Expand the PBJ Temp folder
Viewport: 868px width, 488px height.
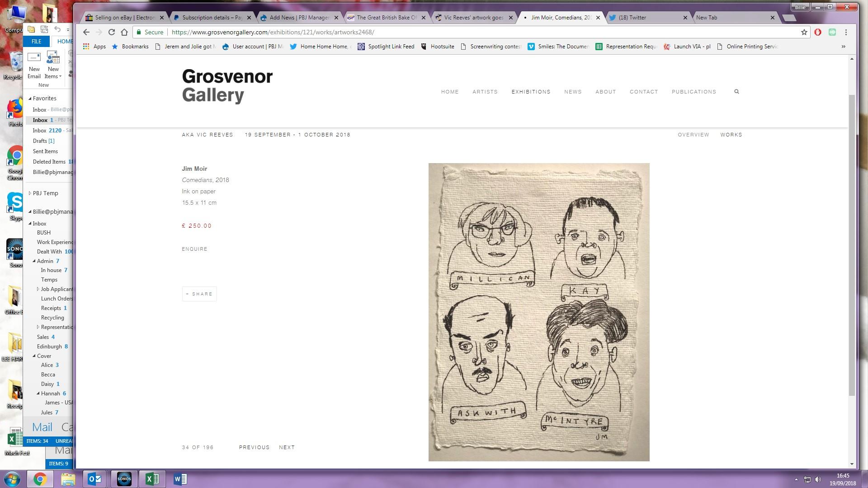[30, 193]
